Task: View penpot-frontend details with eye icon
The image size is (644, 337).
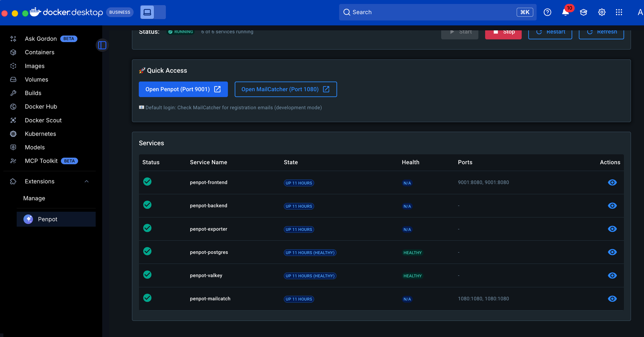Action: (612, 183)
